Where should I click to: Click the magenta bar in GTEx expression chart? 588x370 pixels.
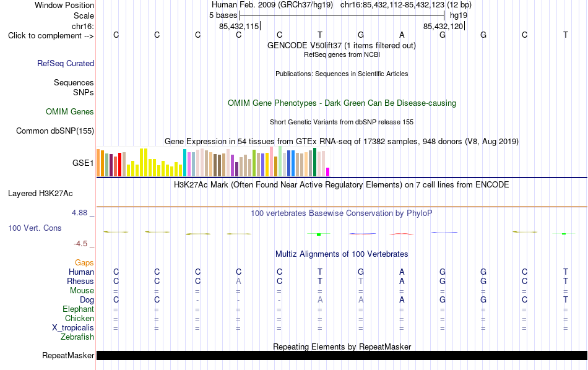328,171
